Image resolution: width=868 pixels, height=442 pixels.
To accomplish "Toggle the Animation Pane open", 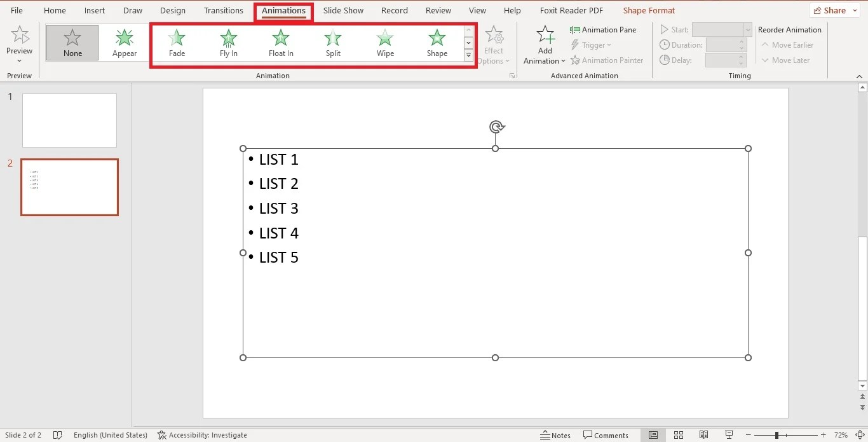I will click(603, 29).
